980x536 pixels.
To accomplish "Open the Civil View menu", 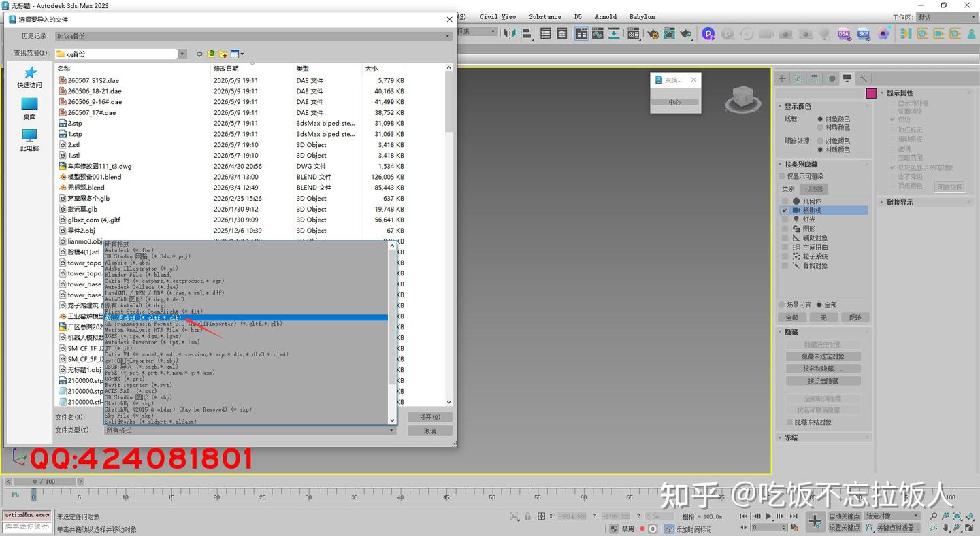I will [x=497, y=17].
